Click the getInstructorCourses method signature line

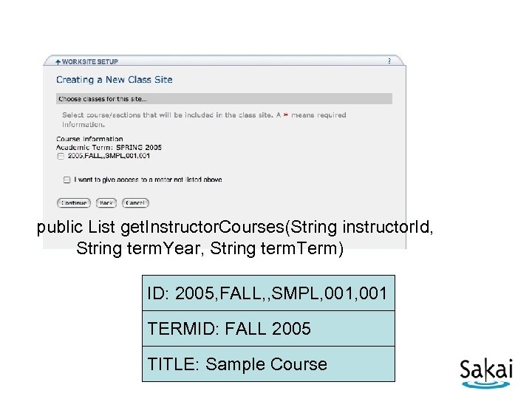pos(235,226)
